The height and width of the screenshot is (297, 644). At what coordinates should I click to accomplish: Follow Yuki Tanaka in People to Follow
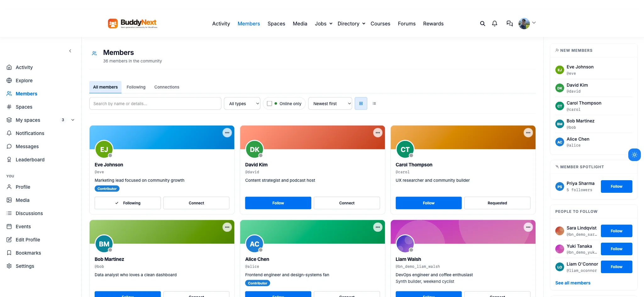click(x=616, y=249)
